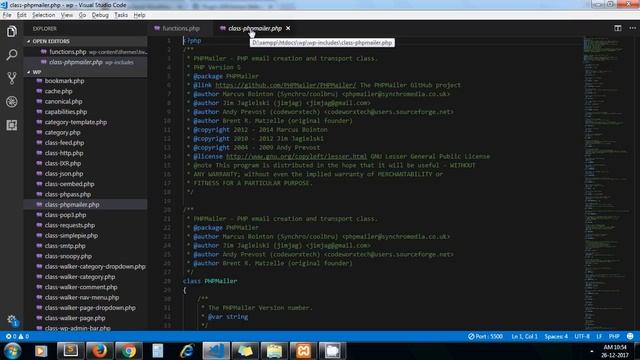Select class-phpmailer.php in Open Editors
The width and height of the screenshot is (640, 360).
coord(86,62)
